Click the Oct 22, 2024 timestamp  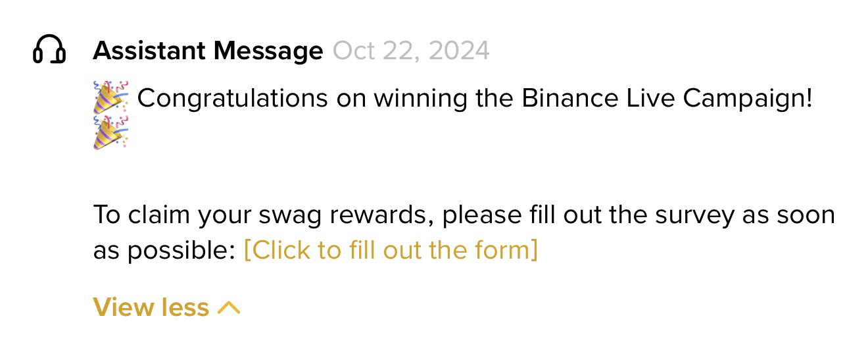point(411,50)
